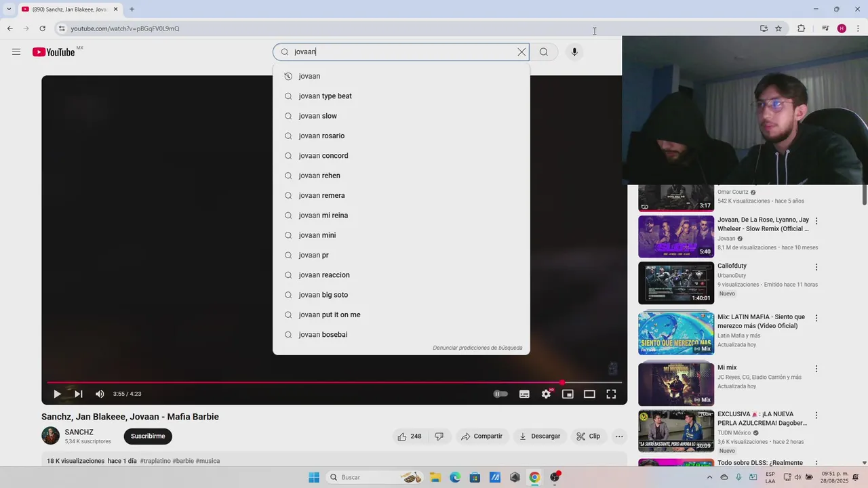Viewport: 868px width, 488px height.
Task: Click the Suscribirme button
Action: click(x=148, y=436)
